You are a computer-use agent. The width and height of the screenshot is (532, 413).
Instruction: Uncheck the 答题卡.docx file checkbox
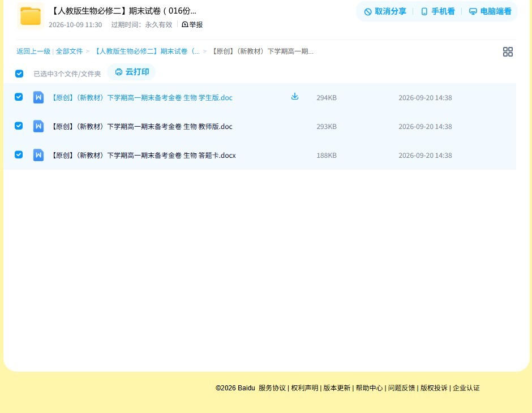pos(19,154)
